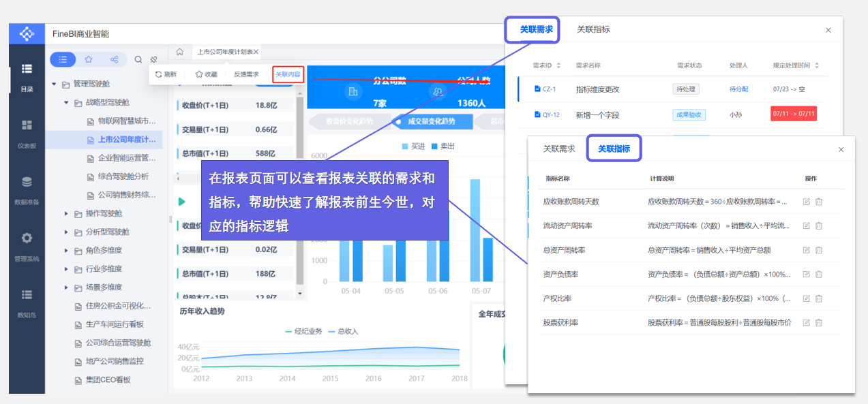The height and width of the screenshot is (404, 868).
Task: Collapse the 战略型驾驶舱 folder
Action: click(67, 103)
